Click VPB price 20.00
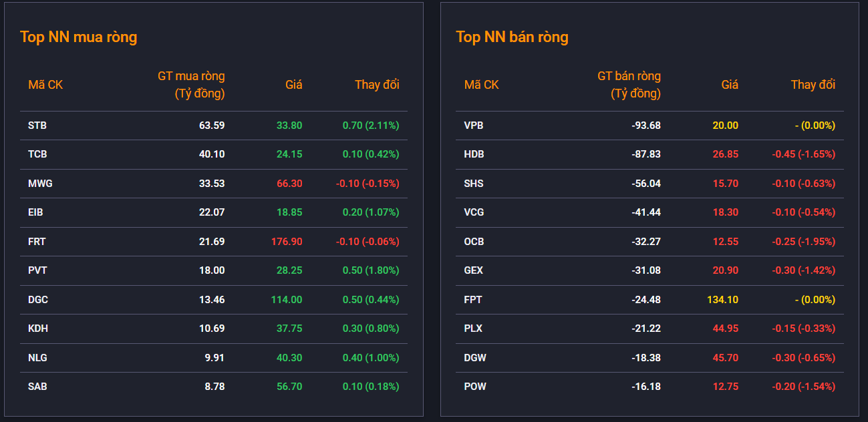Viewport: 868px width, 422px height. (x=726, y=126)
